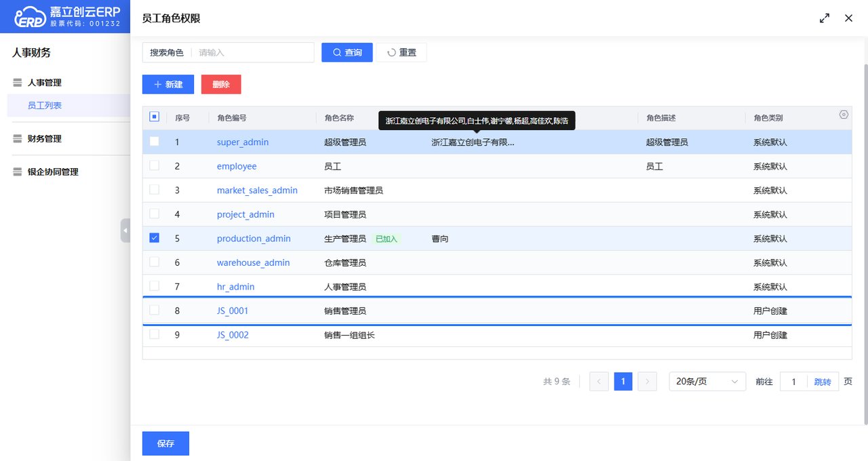Viewport: 868px width, 461px height.
Task: Check the employee row checkbox
Action: tap(154, 165)
